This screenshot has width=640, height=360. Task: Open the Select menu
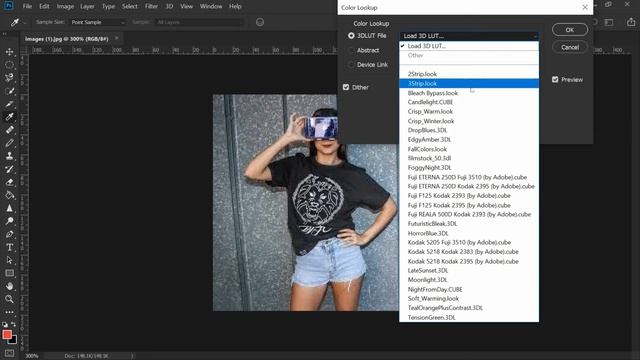130,7
